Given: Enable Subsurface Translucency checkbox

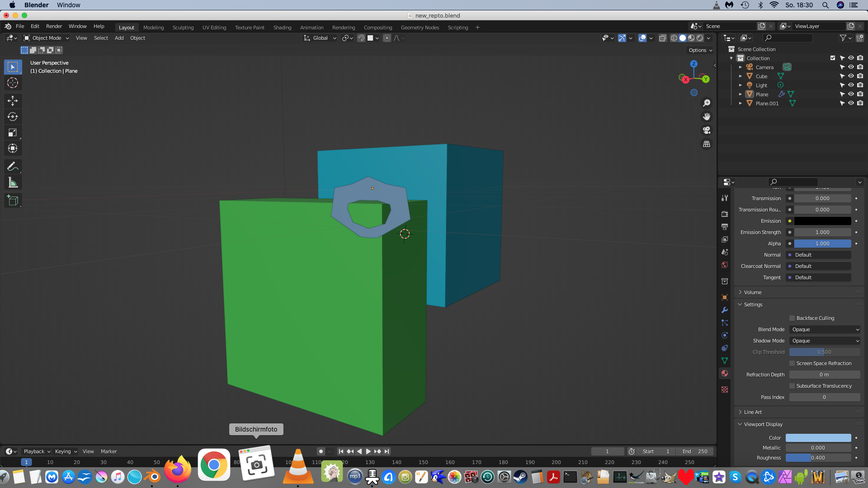Looking at the screenshot, I should coord(792,386).
